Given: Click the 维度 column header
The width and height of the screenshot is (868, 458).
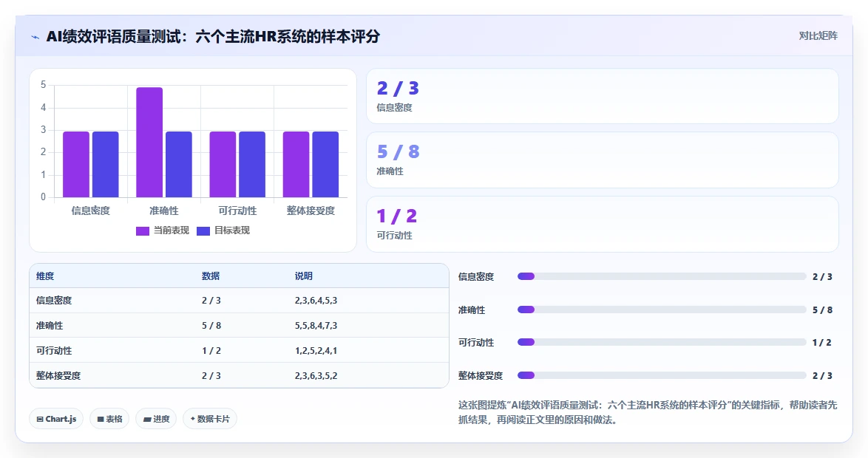Looking at the screenshot, I should pos(45,276).
